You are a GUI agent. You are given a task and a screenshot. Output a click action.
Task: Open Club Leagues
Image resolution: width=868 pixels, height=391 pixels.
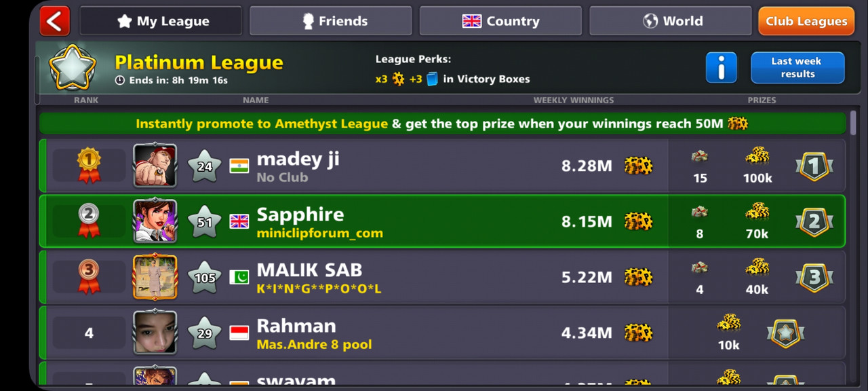tap(806, 21)
